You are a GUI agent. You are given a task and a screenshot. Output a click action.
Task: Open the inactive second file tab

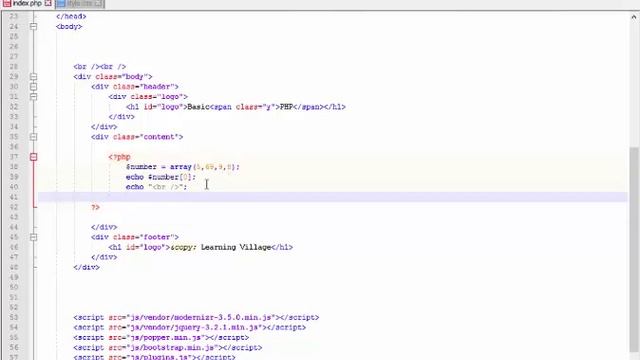pos(80,4)
